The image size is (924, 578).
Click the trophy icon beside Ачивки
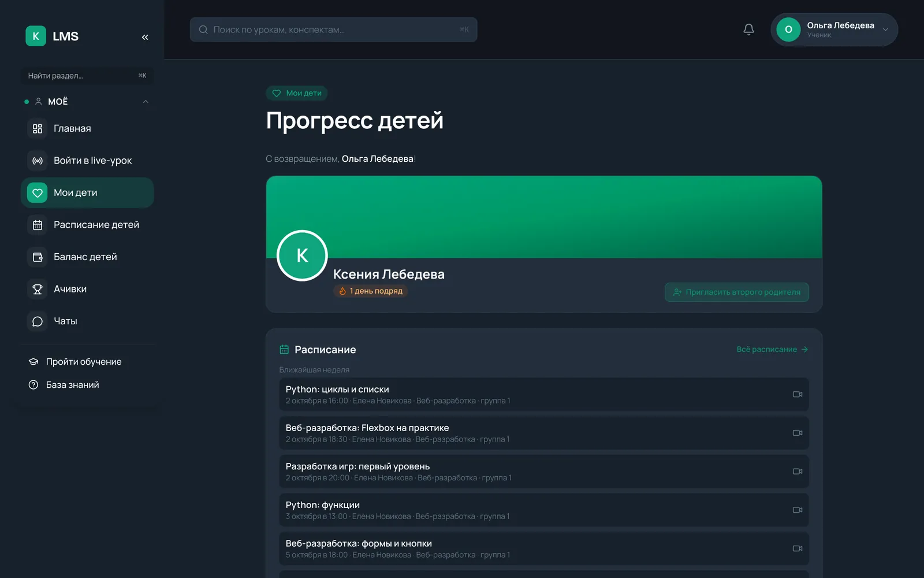coord(38,289)
